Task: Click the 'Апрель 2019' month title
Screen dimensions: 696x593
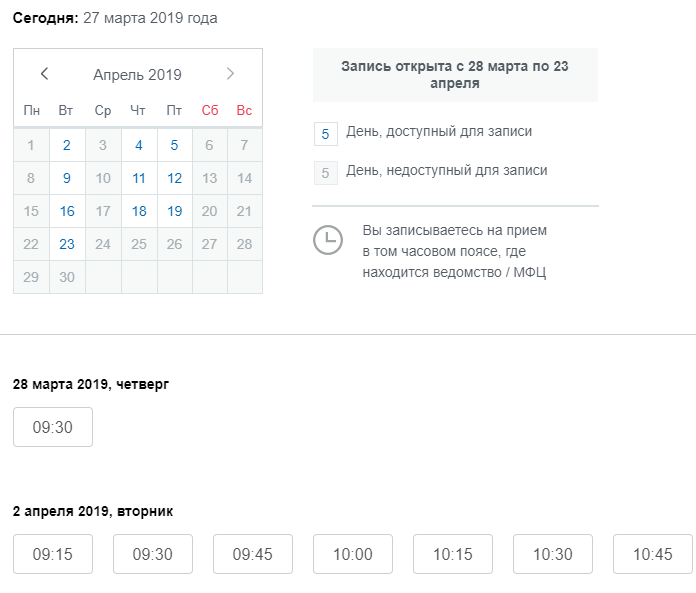Action: pyautogui.click(x=137, y=75)
